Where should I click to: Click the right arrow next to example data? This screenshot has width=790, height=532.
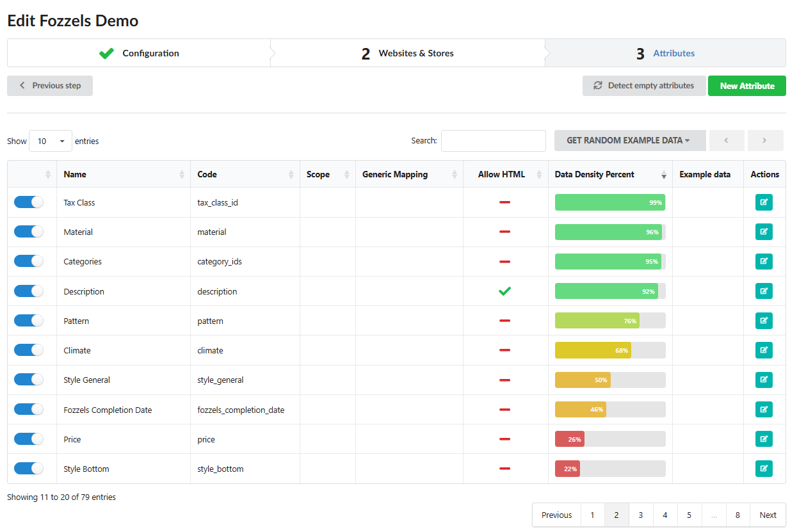pyautogui.click(x=765, y=140)
